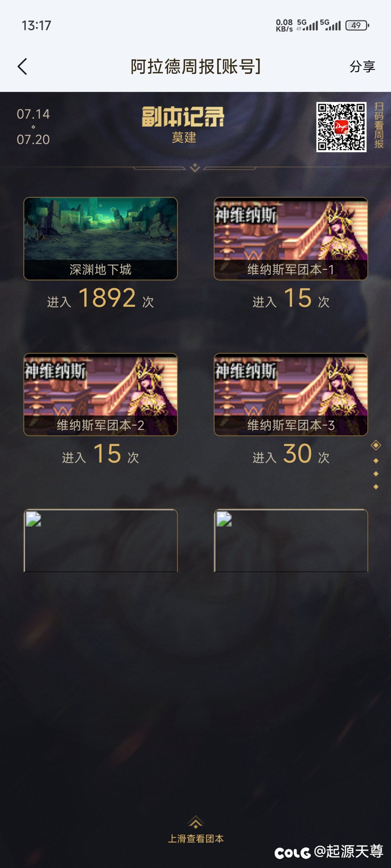
Task: Select the bottom page indicator dot
Action: [376, 487]
